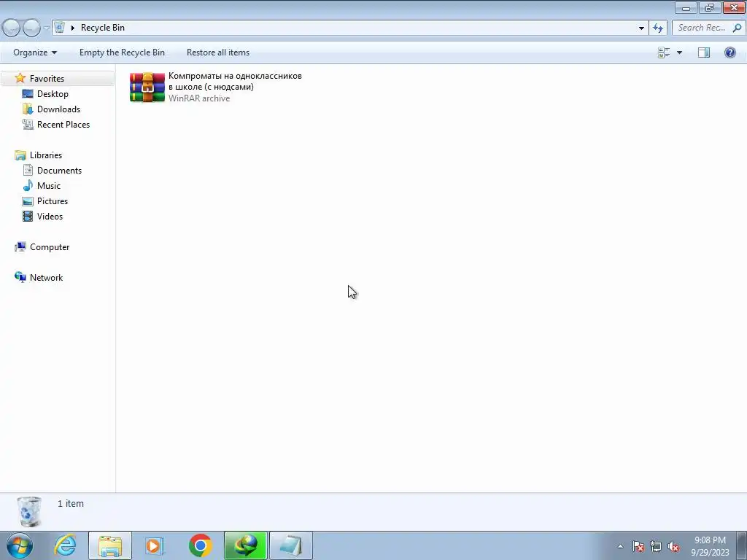Click the search magnifier icon
Viewport: 747px width, 560px height.
click(x=737, y=28)
